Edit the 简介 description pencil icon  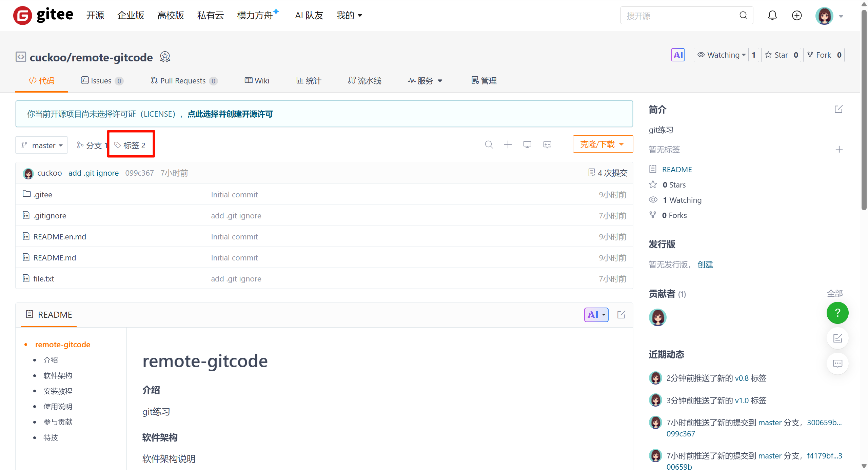[x=838, y=109]
